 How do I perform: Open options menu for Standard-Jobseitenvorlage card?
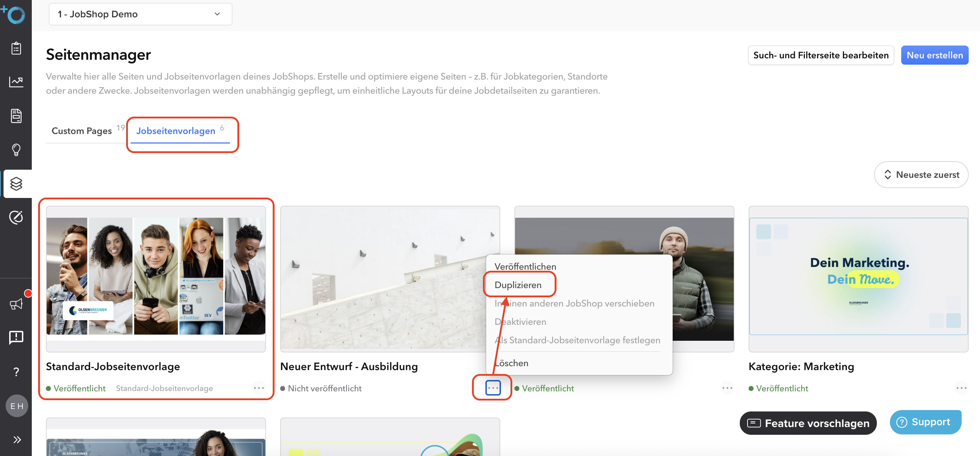point(259,388)
